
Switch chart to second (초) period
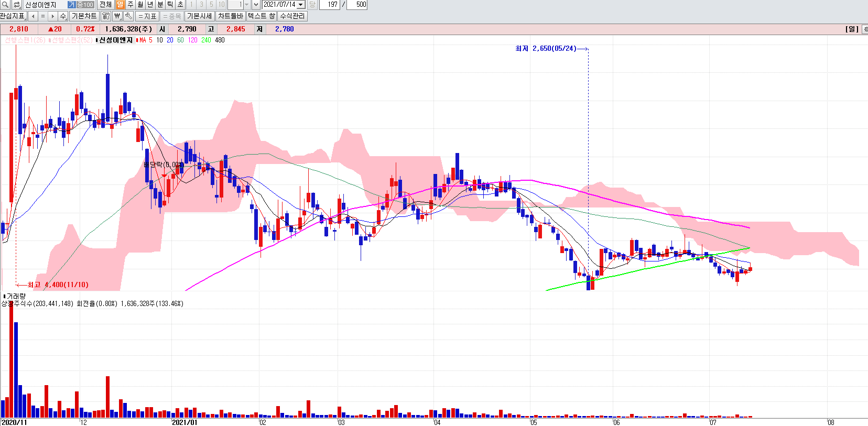(x=180, y=5)
